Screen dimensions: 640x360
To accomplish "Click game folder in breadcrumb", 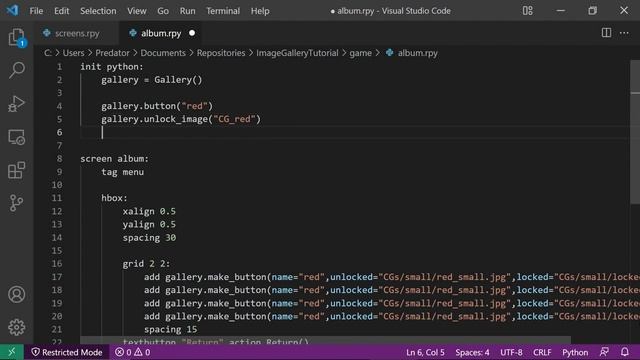I will [360, 53].
